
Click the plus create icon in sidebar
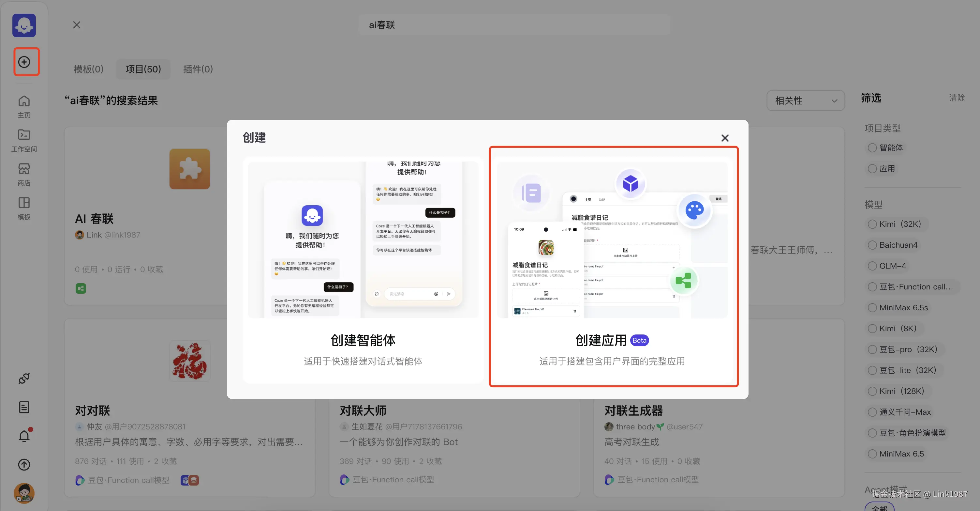point(24,62)
